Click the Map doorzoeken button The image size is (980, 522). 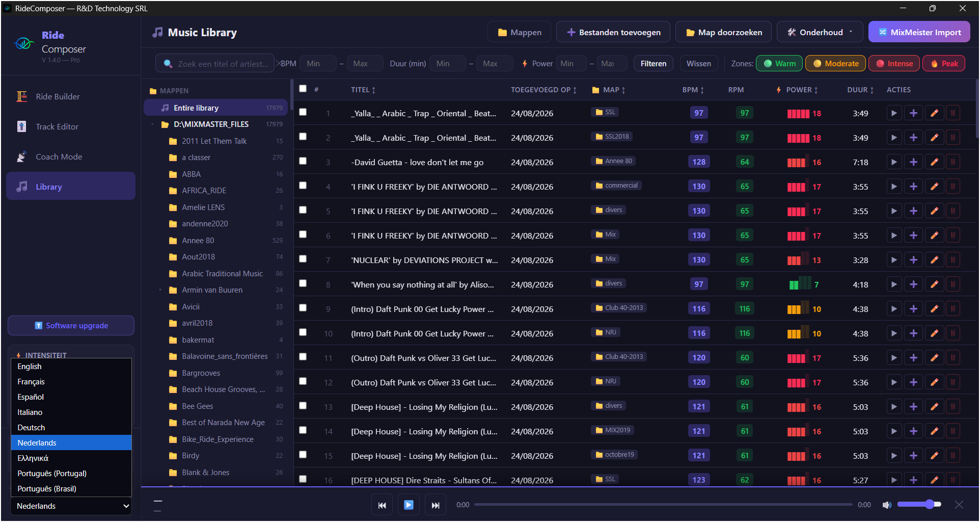tap(723, 32)
